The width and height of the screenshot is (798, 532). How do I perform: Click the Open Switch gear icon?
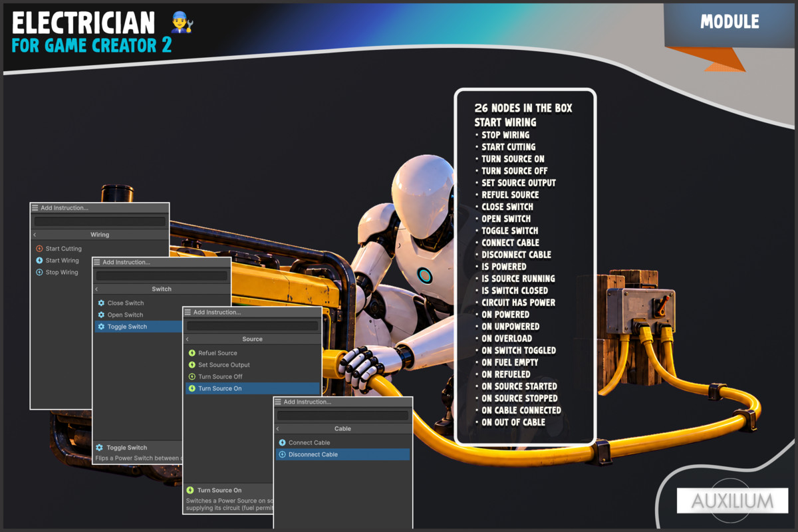coord(101,315)
